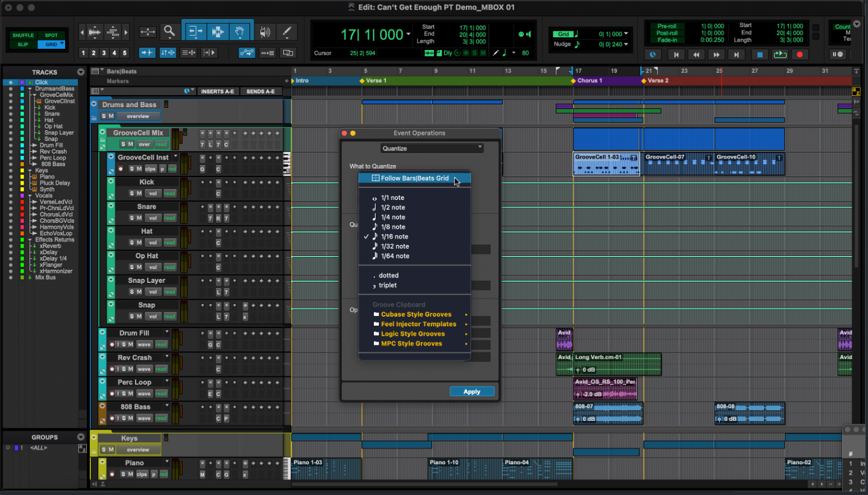Click audio waveform zoom icon
Image resolution: width=868 pixels, height=495 pixels.
[x=94, y=32]
